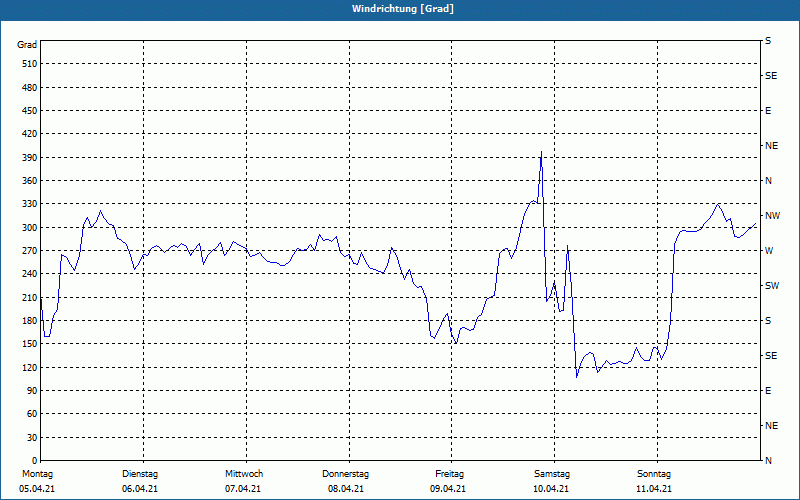
Task: Select the '360' value on the degree axis
Action: pos(30,181)
